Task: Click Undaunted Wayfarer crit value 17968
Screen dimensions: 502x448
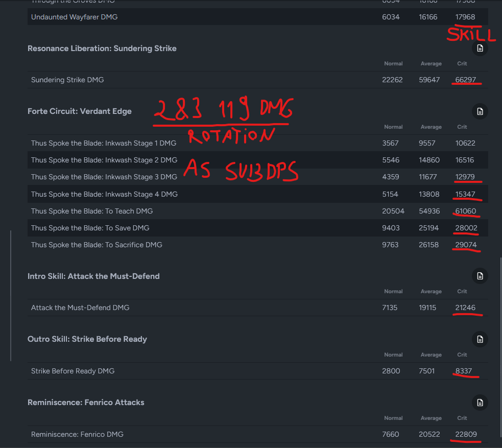Action: tap(465, 17)
